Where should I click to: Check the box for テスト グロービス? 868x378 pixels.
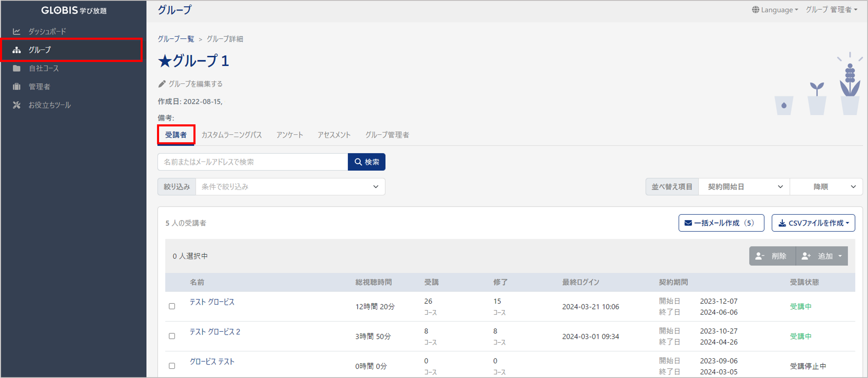click(172, 306)
